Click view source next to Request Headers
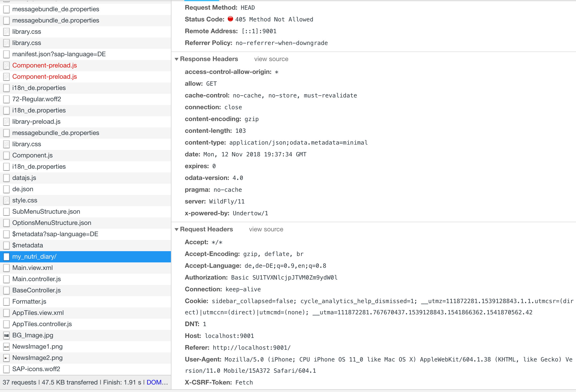The height and width of the screenshot is (392, 576). [x=266, y=229]
